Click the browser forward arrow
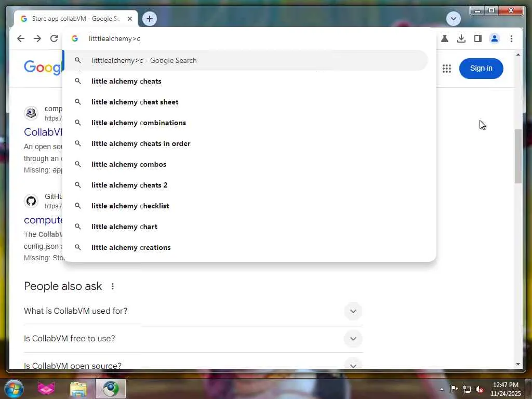Viewport: 532px width, 399px height. [x=37, y=38]
